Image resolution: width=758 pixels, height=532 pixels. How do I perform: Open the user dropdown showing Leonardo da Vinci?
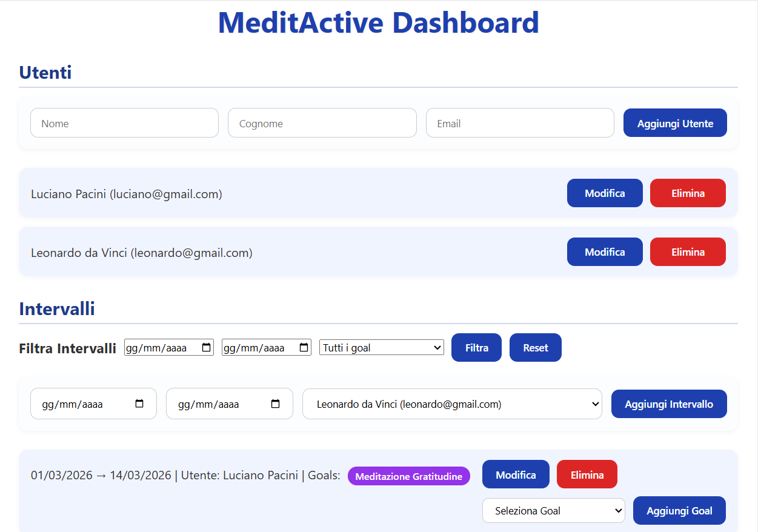click(x=453, y=404)
